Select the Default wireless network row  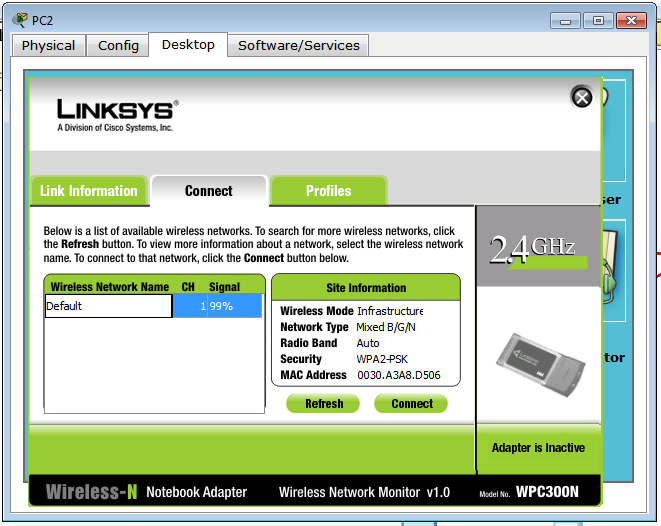click(x=153, y=306)
